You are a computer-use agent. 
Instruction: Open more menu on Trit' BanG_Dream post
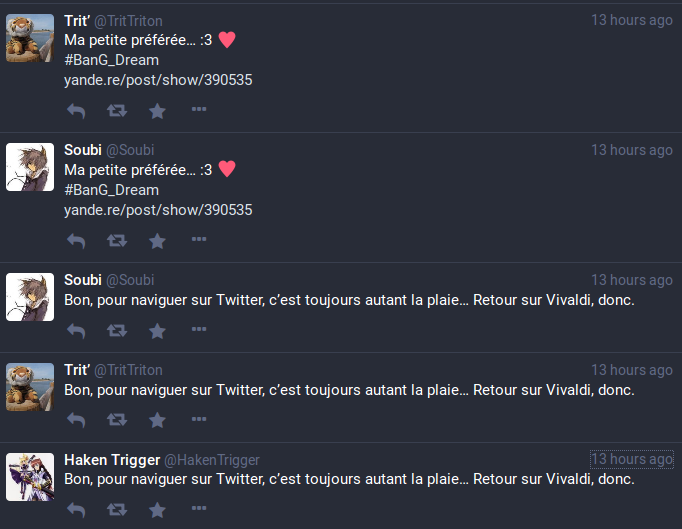coord(199,110)
